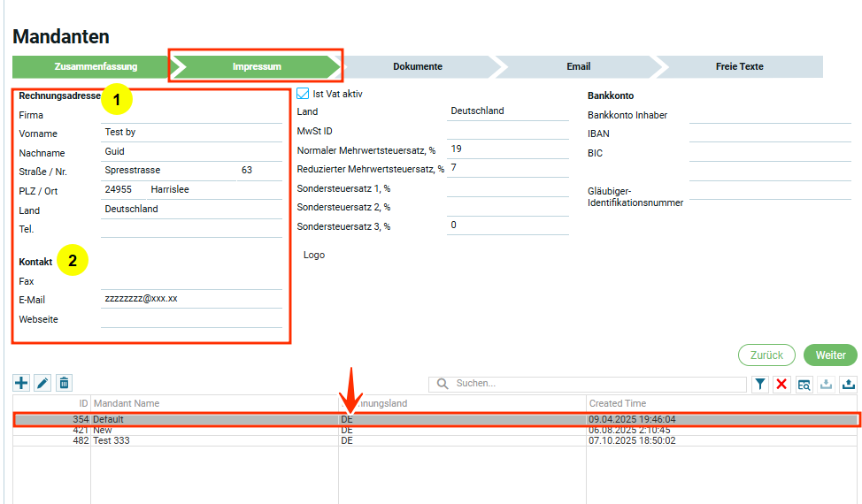Click the IBAN input field
862x504 pixels.
tap(769, 134)
